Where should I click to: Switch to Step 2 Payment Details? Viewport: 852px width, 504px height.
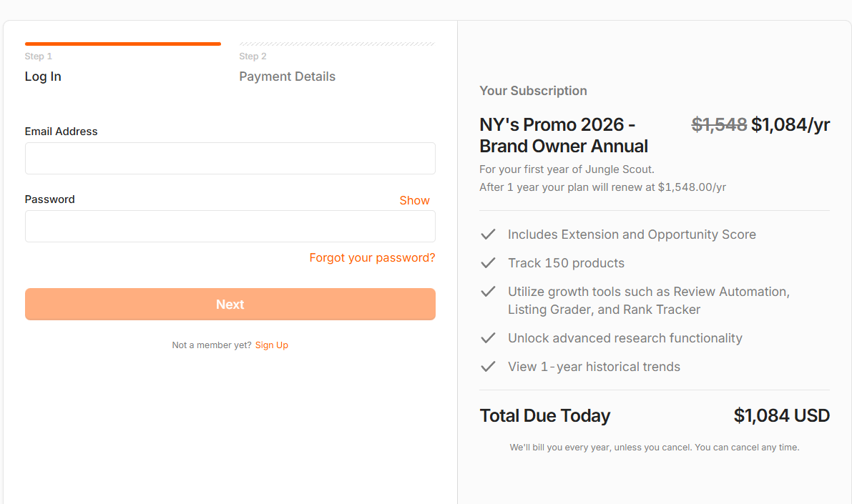pos(287,76)
